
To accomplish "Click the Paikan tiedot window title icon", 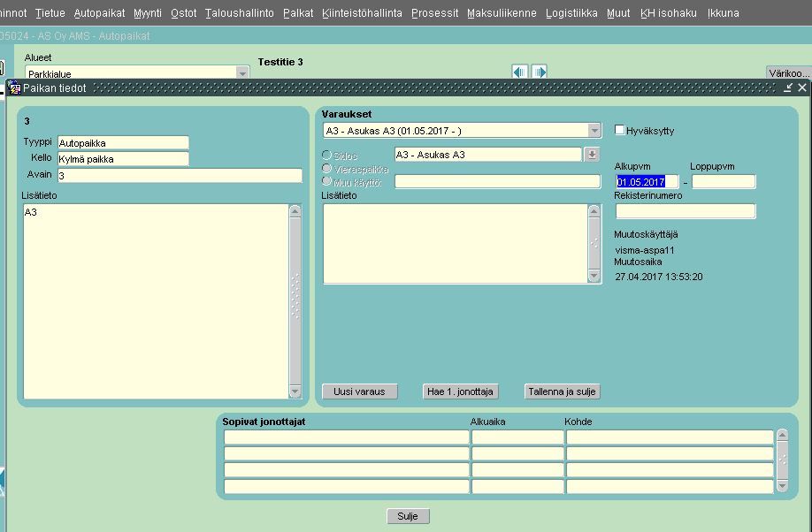I will click(x=14, y=87).
